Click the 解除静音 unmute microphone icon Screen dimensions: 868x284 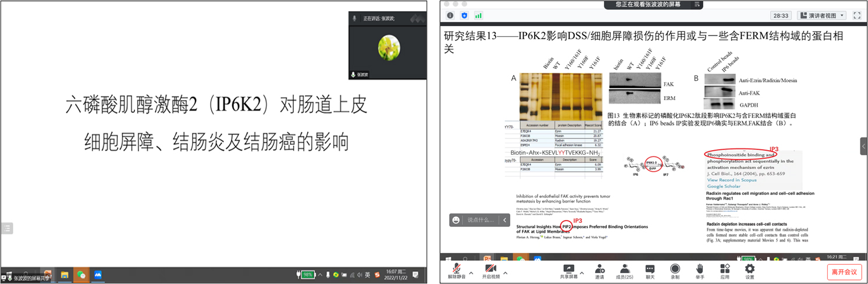click(x=456, y=269)
